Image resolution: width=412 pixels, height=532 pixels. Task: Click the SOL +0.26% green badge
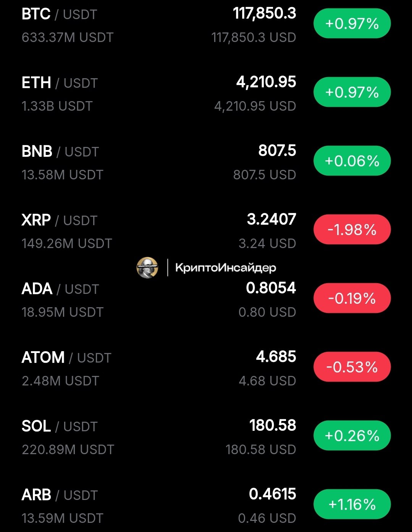point(352,436)
